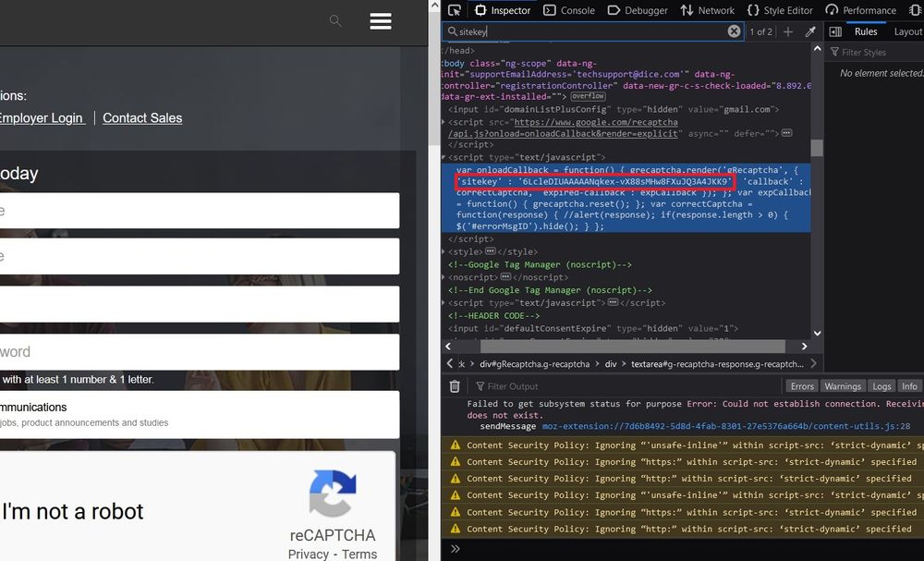
Task: Follow the Contact Sales link
Action: tap(142, 118)
